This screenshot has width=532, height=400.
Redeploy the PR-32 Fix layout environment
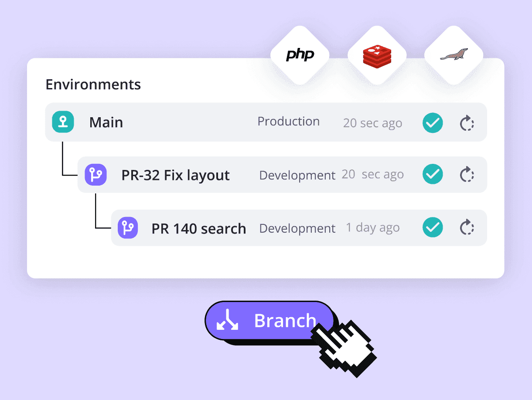coord(467,175)
